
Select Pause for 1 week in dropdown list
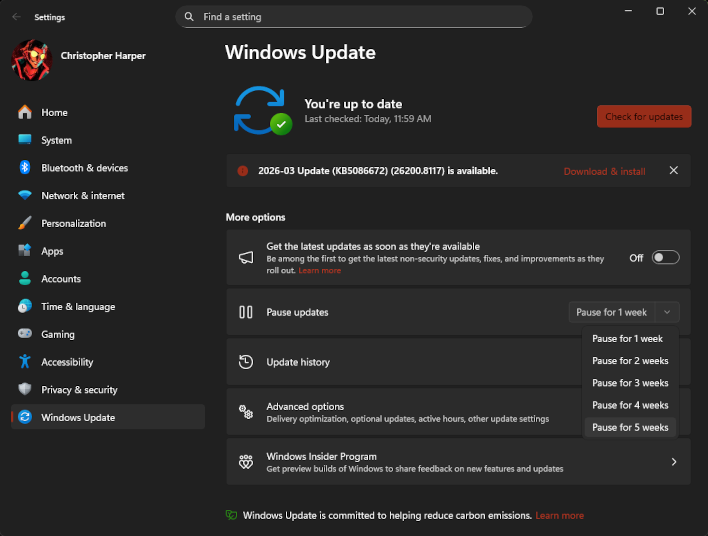[x=630, y=339]
